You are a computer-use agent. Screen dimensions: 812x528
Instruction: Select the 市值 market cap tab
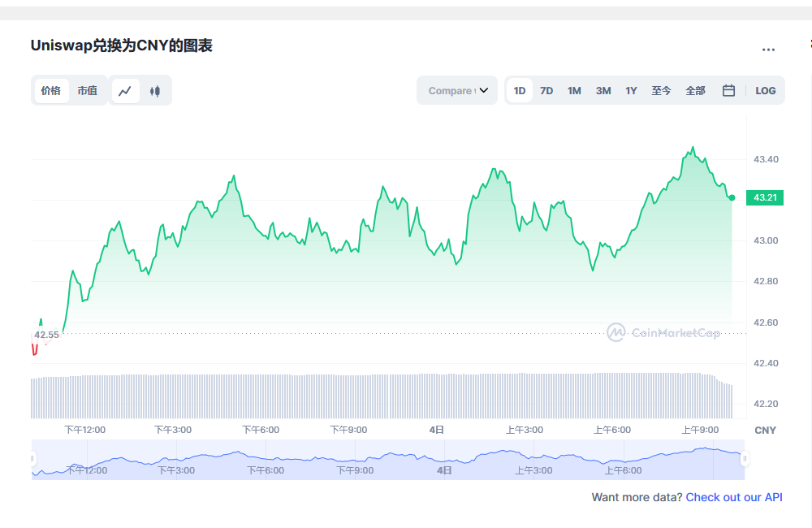[x=88, y=91]
